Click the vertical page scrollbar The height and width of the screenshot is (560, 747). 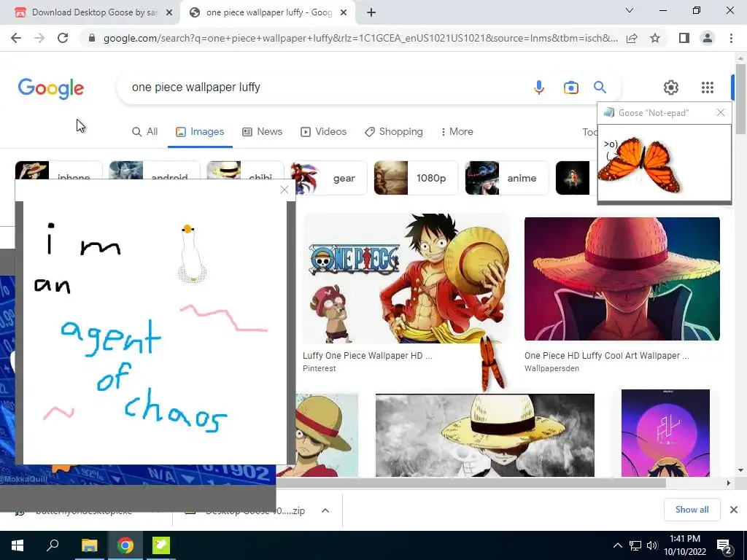click(741, 99)
